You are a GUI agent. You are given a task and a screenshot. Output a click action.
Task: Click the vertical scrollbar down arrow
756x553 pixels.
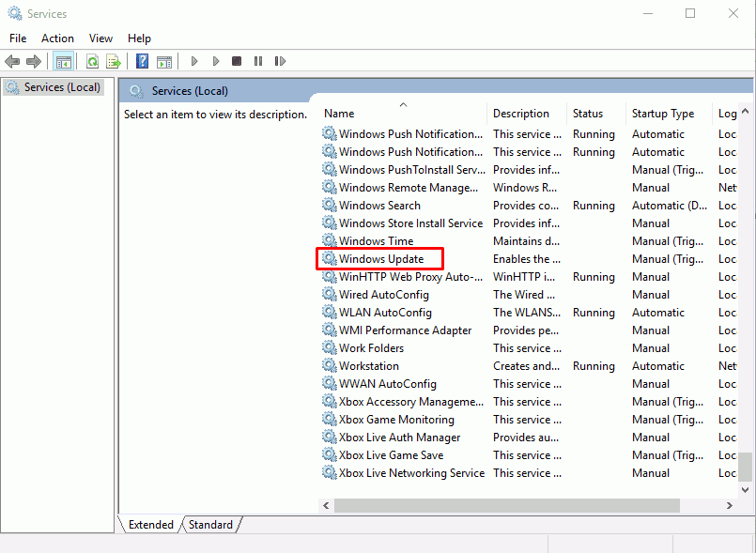pos(745,490)
